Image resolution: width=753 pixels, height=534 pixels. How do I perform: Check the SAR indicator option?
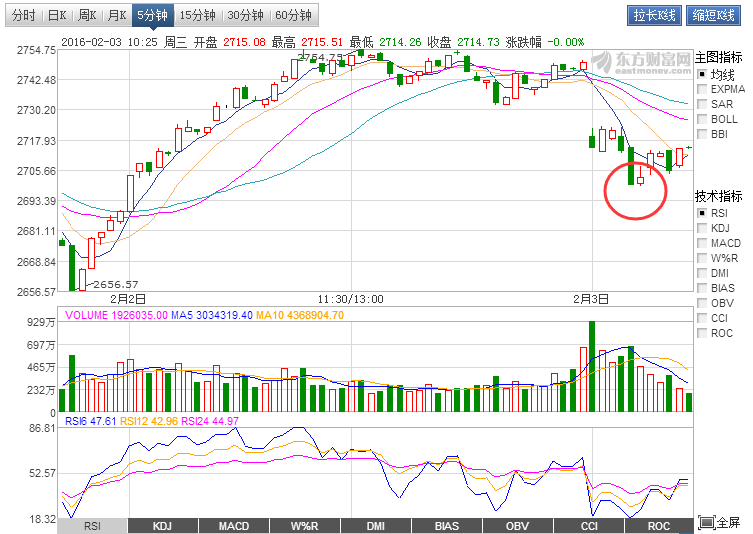click(702, 104)
